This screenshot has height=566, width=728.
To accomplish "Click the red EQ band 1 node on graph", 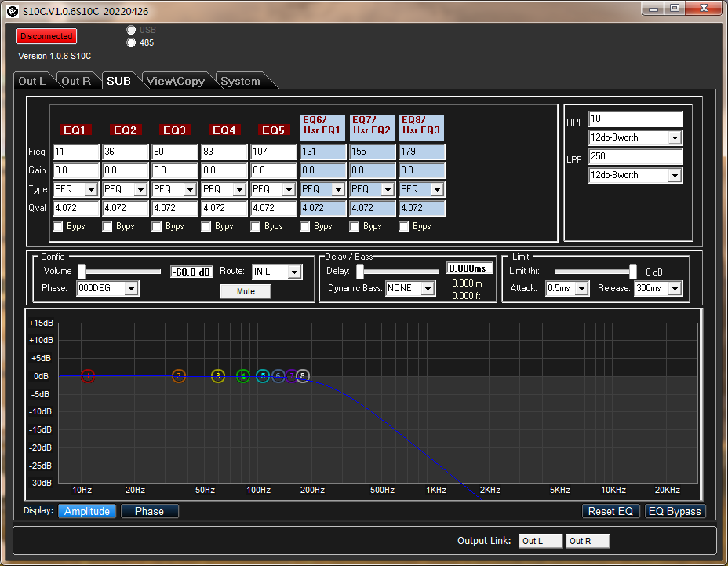I will 88,376.
